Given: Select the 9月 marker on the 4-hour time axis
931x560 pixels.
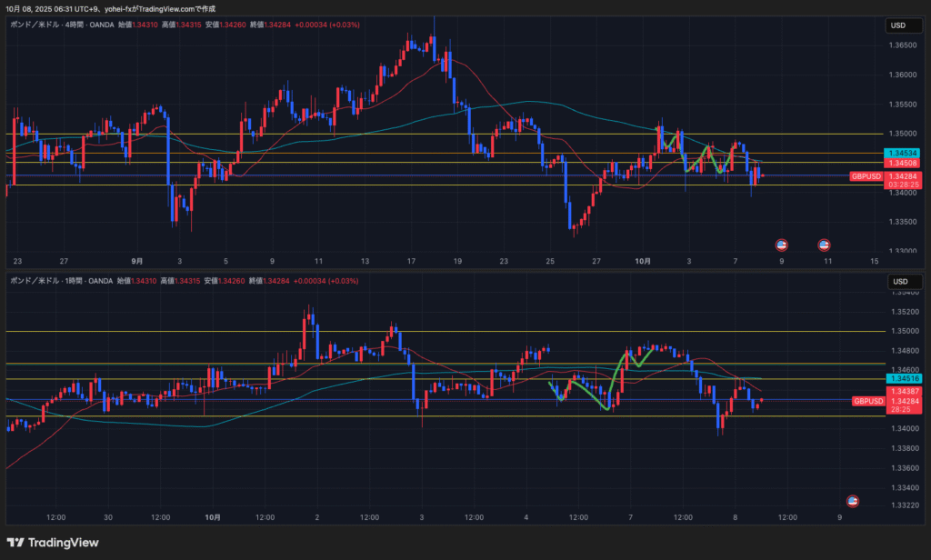Looking at the screenshot, I should coord(137,261).
